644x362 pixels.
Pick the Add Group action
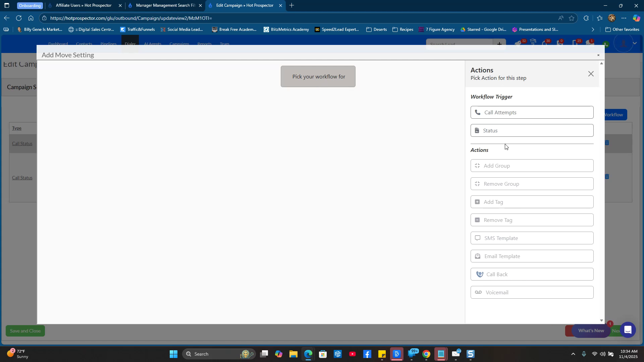pos(532,166)
